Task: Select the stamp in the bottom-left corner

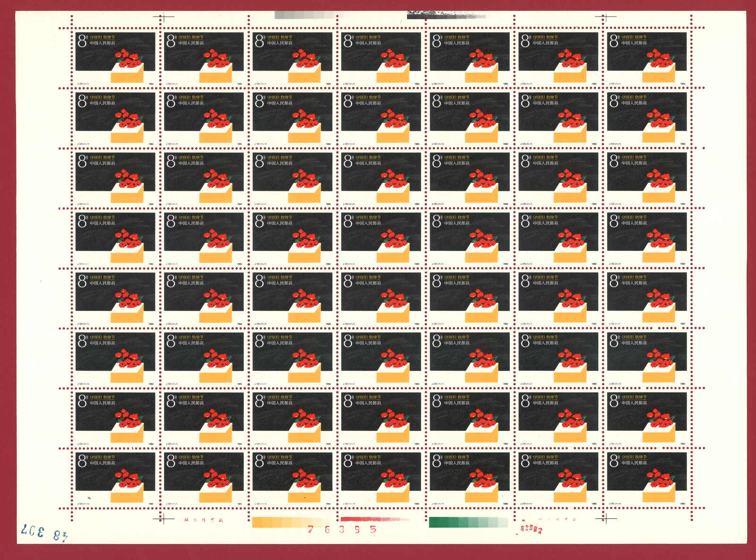Action: click(115, 478)
